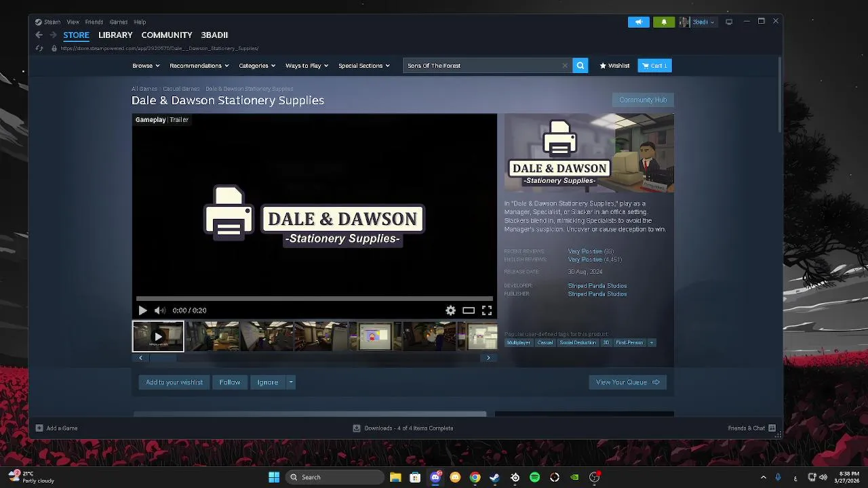Select the Social Deduction tag
This screenshot has height=488, width=868.
click(x=578, y=342)
